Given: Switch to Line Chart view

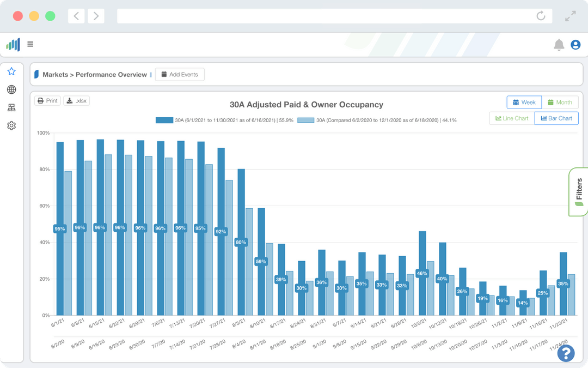Looking at the screenshot, I should [512, 118].
